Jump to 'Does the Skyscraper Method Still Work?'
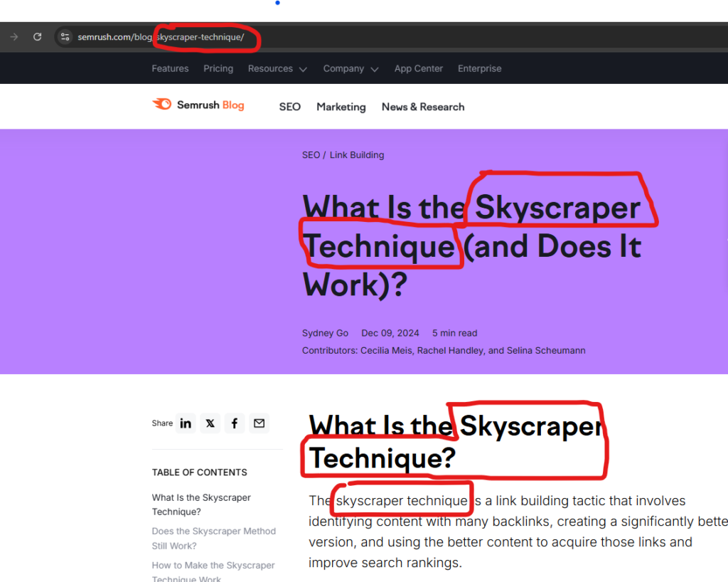This screenshot has width=728, height=582. tap(213, 539)
